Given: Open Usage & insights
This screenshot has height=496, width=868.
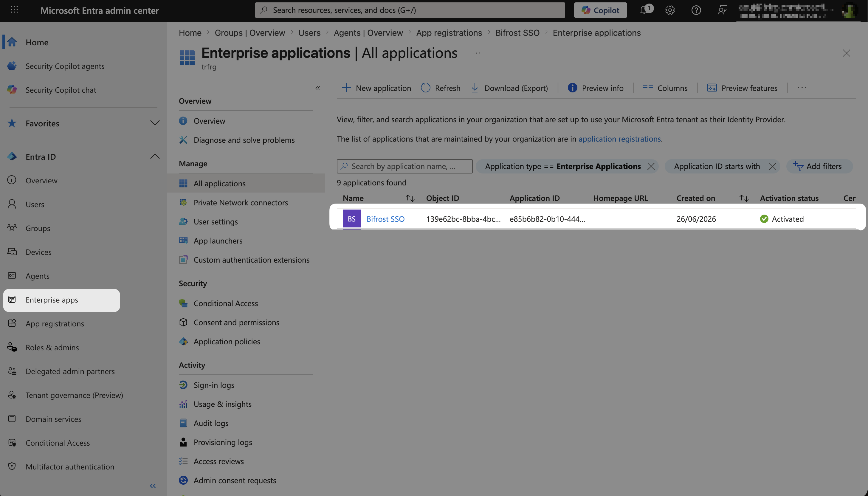Looking at the screenshot, I should point(222,404).
